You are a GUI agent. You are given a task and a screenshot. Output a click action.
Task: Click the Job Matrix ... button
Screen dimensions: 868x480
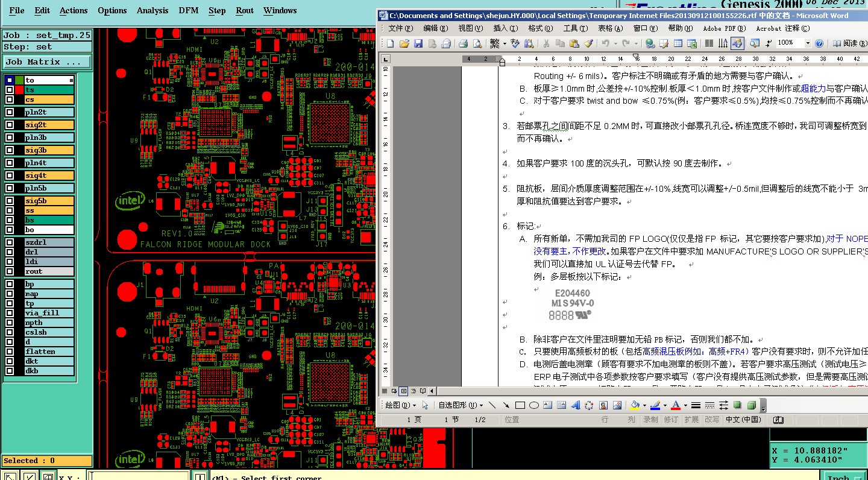pos(47,62)
